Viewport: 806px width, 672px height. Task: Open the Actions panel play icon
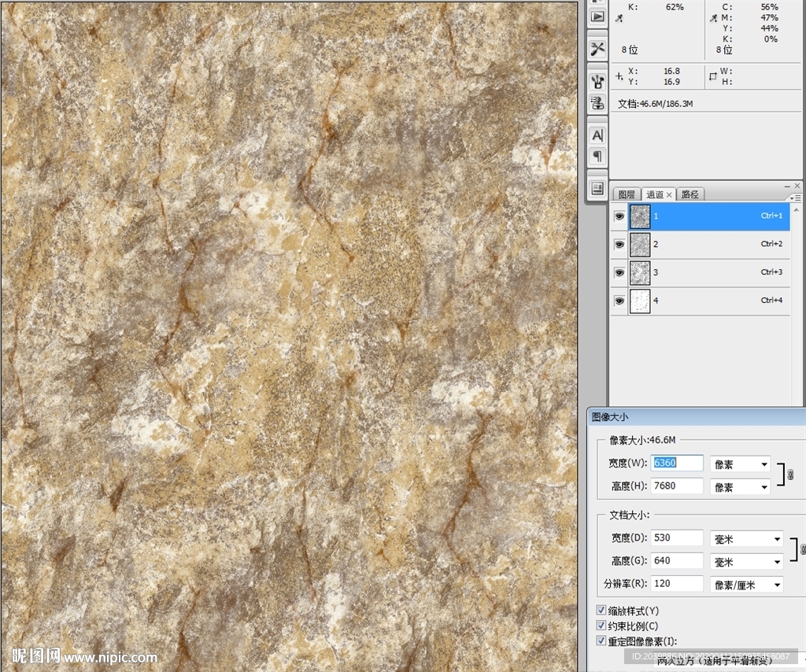[x=597, y=16]
